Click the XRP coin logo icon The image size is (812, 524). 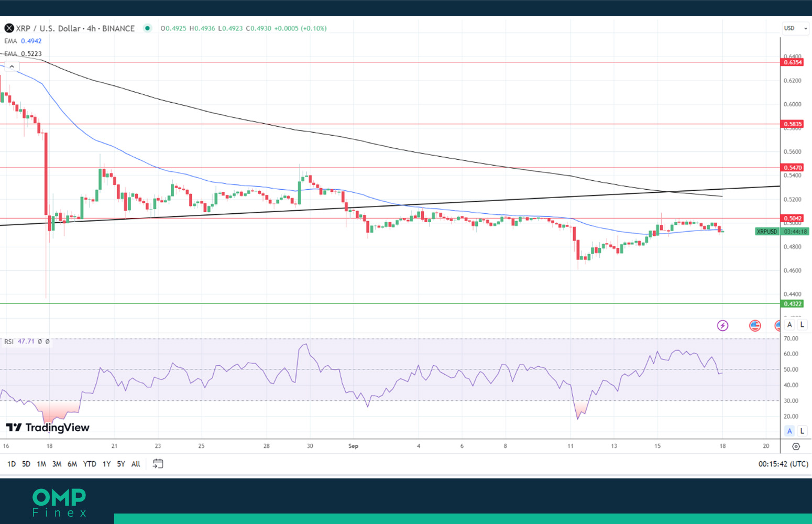[9, 28]
